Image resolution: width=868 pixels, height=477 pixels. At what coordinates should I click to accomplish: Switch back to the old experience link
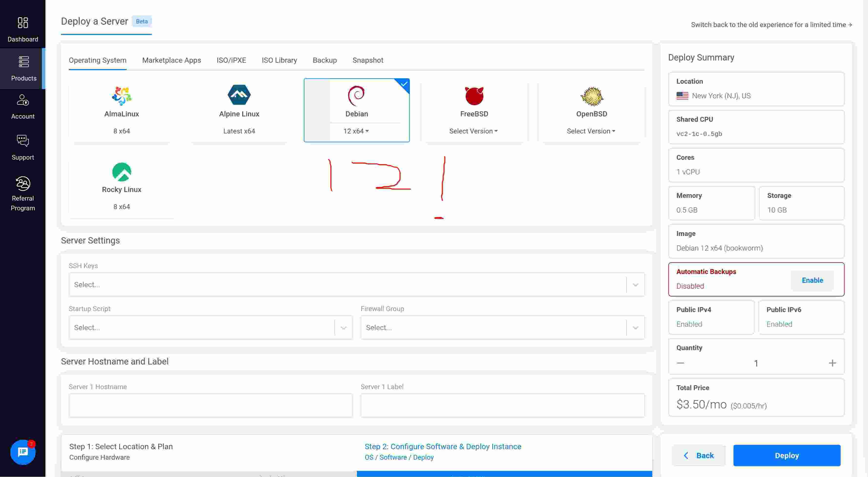772,25
